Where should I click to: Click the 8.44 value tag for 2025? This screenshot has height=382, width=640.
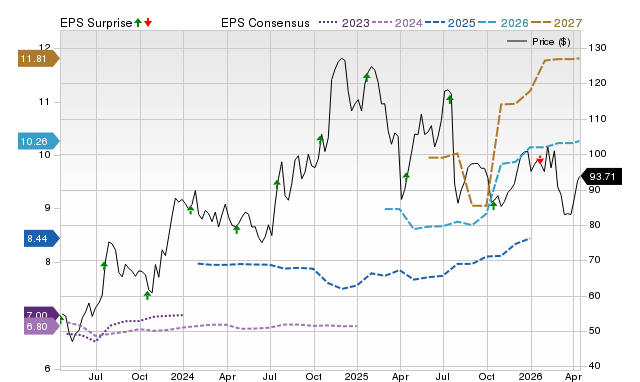(x=42, y=238)
